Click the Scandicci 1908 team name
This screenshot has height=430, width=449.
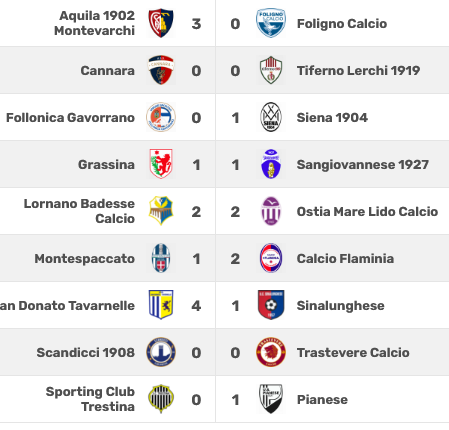pos(86,353)
